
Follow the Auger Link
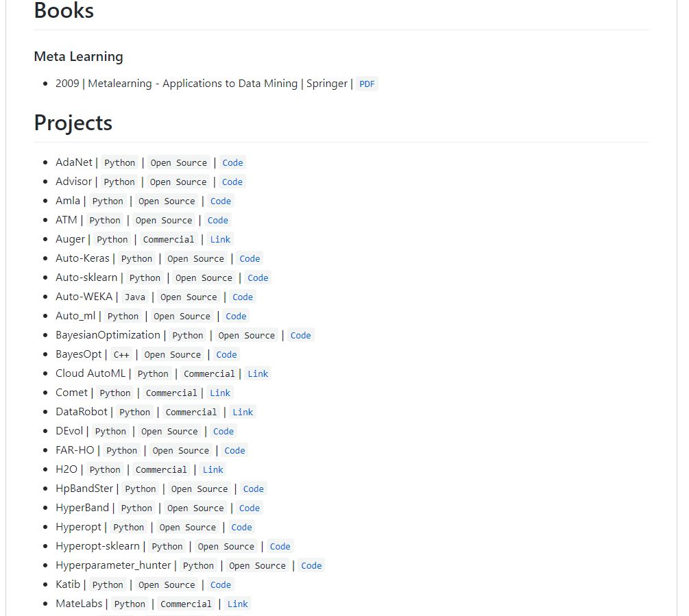220,239
